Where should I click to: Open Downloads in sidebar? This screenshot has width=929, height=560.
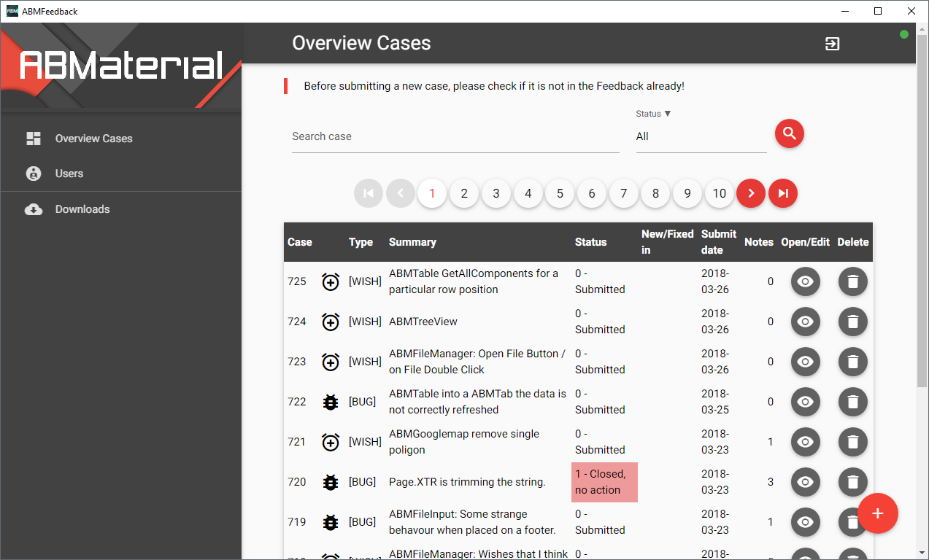120,209
